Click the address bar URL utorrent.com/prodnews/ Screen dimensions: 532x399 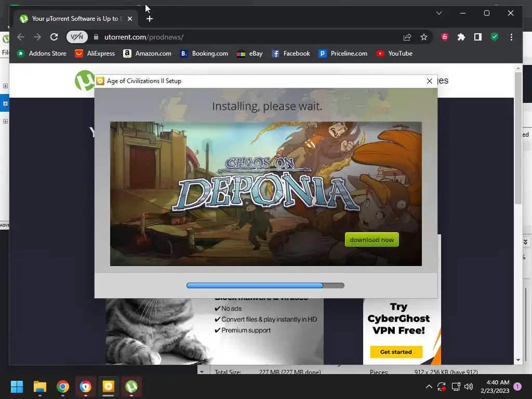coord(144,37)
